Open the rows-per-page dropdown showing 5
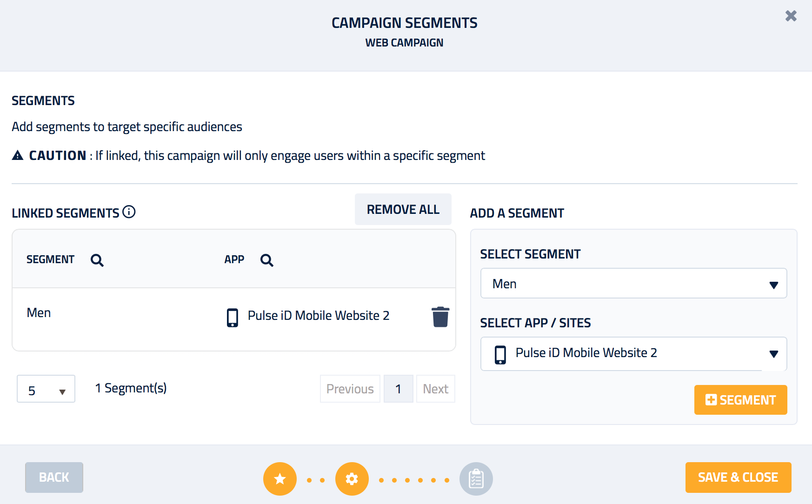 tap(46, 389)
